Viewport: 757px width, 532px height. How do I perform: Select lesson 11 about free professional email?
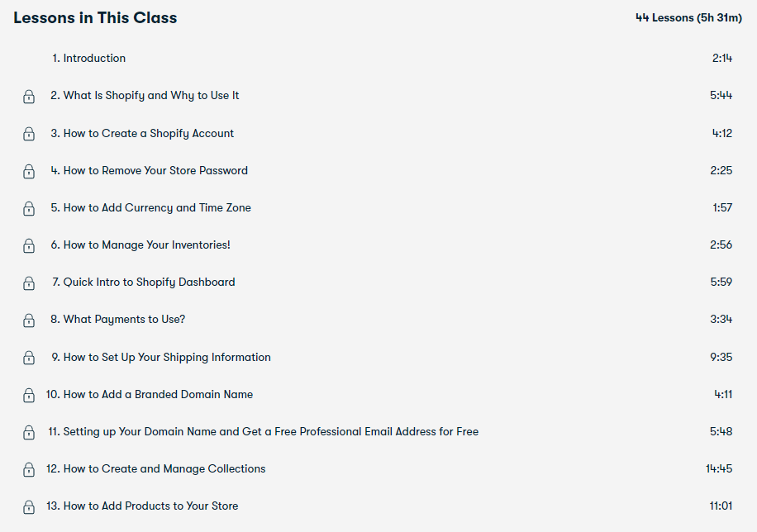[x=263, y=432]
